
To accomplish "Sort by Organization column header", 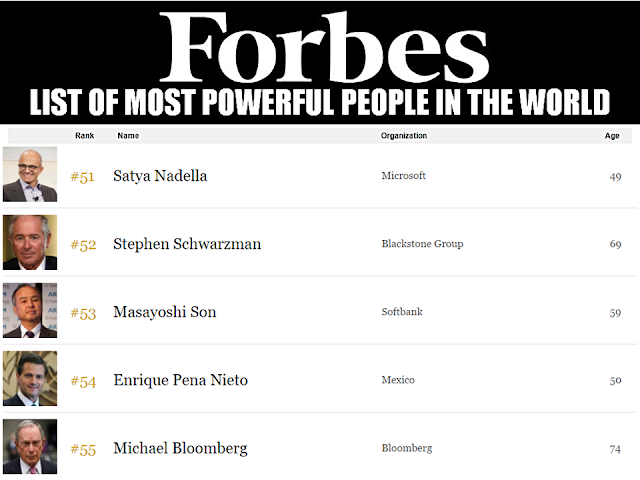I will [404, 136].
